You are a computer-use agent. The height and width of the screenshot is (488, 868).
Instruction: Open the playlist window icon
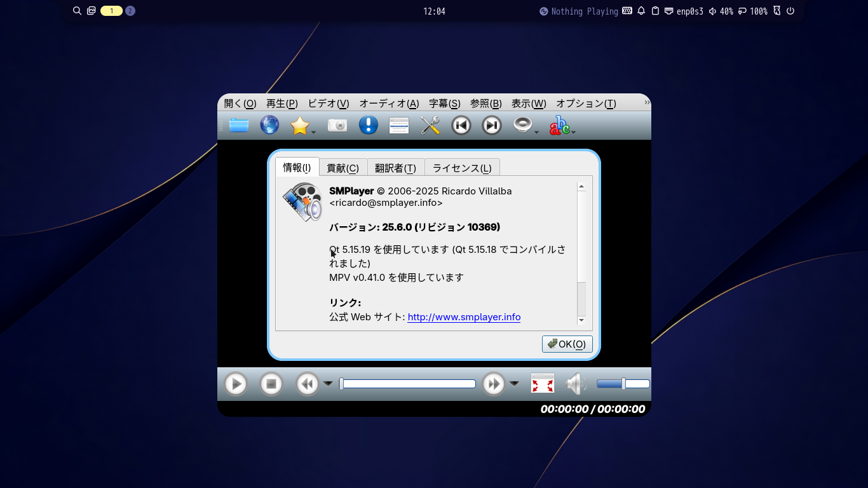[399, 126]
